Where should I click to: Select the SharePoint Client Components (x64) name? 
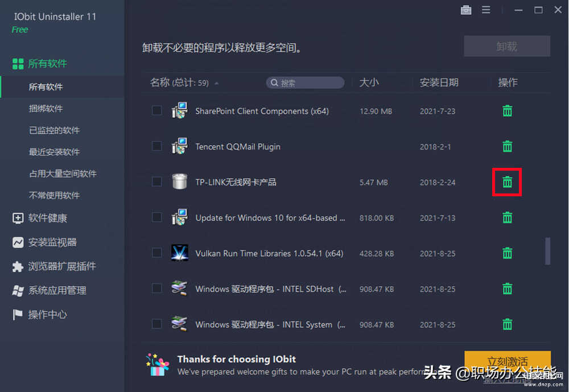(x=262, y=111)
